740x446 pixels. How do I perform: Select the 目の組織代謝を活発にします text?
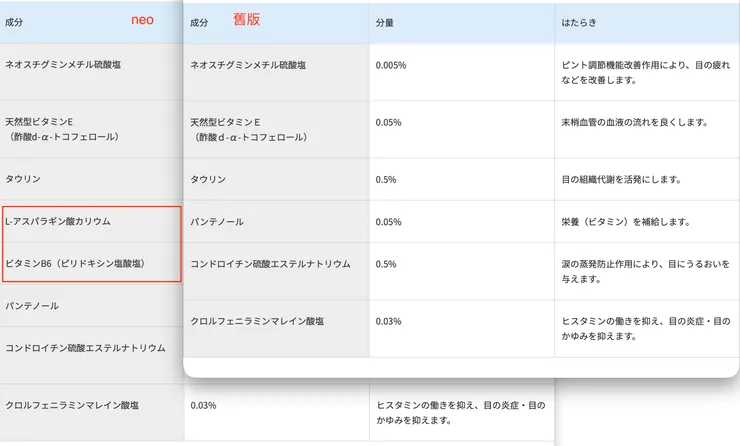(621, 180)
